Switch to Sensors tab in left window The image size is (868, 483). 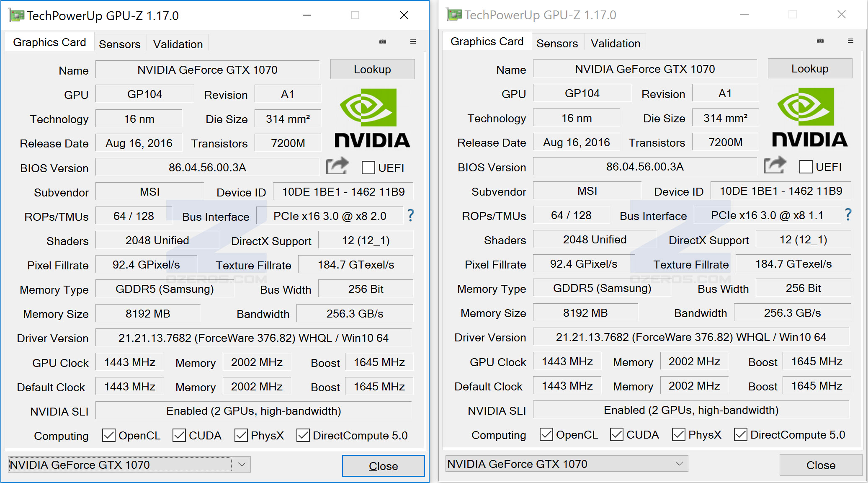pos(120,44)
